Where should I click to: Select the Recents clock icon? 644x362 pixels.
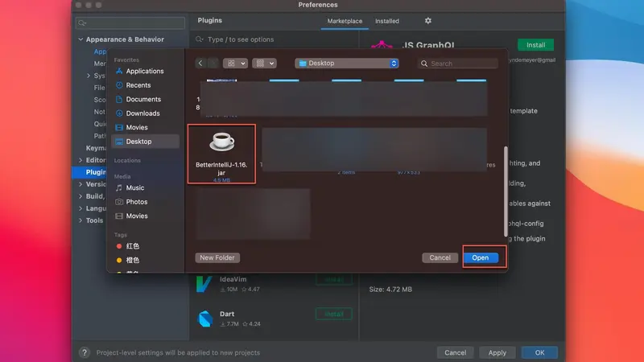119,85
